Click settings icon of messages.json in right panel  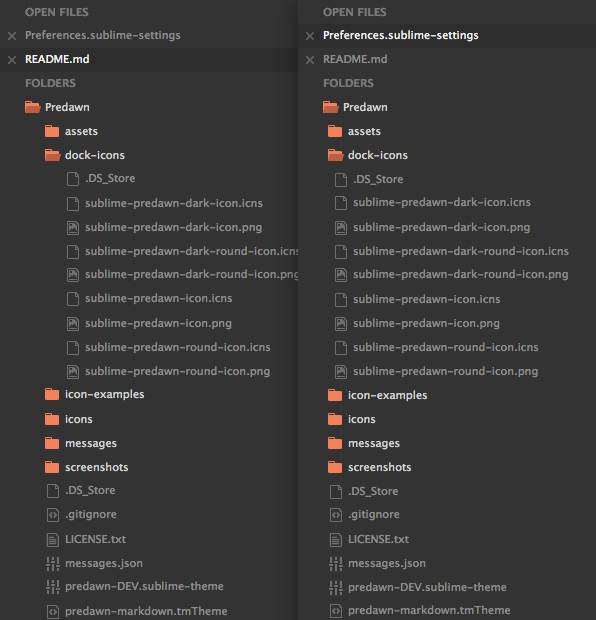click(336, 564)
